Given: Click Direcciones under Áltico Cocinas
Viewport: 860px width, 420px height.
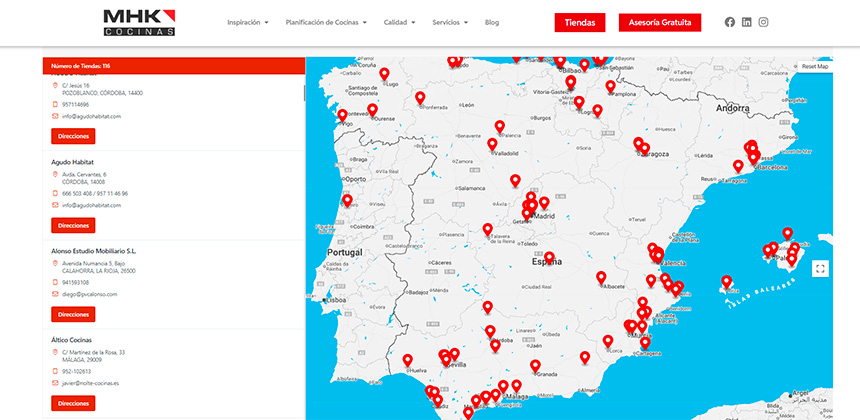Looking at the screenshot, I should (73, 404).
